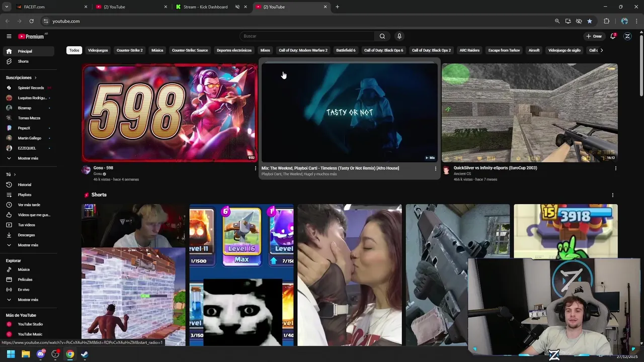644x362 pixels.
Task: Click the Crear button
Action: pyautogui.click(x=594, y=36)
